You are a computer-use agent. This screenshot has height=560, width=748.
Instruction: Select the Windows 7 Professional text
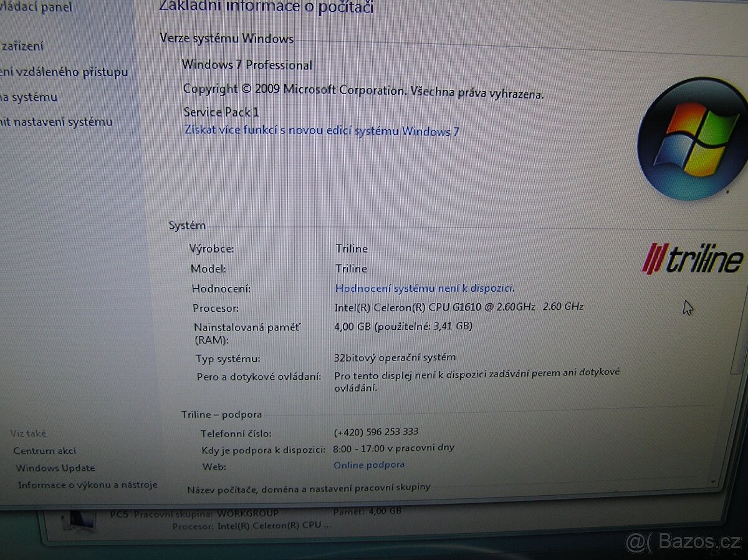(x=247, y=65)
